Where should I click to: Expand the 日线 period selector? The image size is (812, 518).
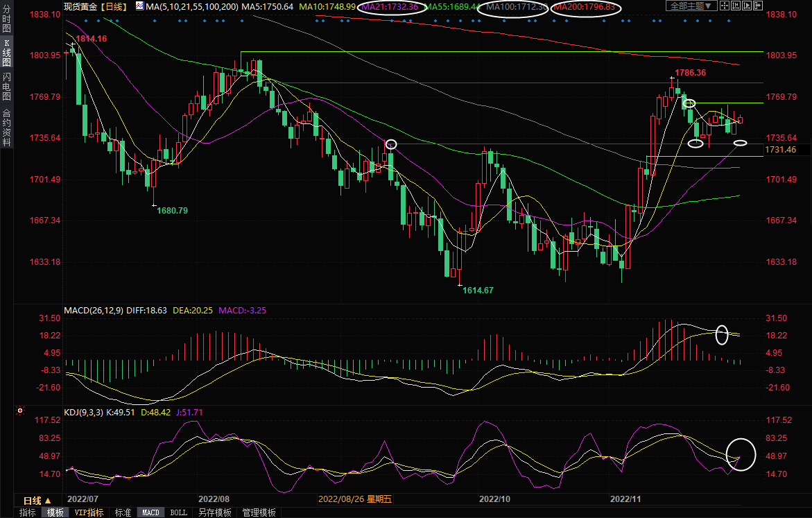(37, 501)
